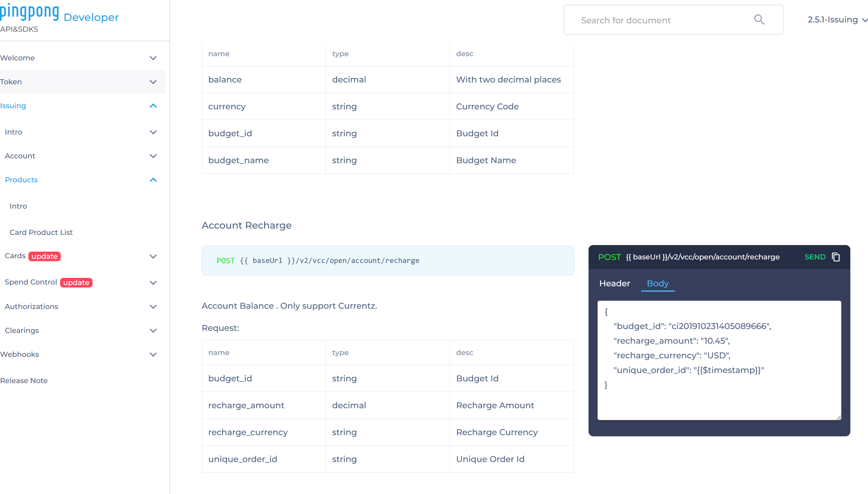This screenshot has width=868, height=494.
Task: Toggle the Welcome section expander
Action: [x=153, y=58]
